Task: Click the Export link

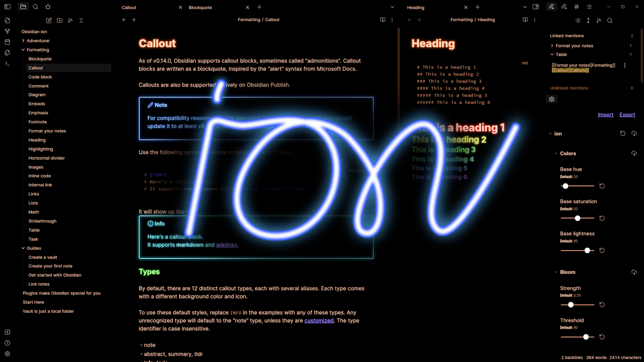Action: (x=627, y=115)
